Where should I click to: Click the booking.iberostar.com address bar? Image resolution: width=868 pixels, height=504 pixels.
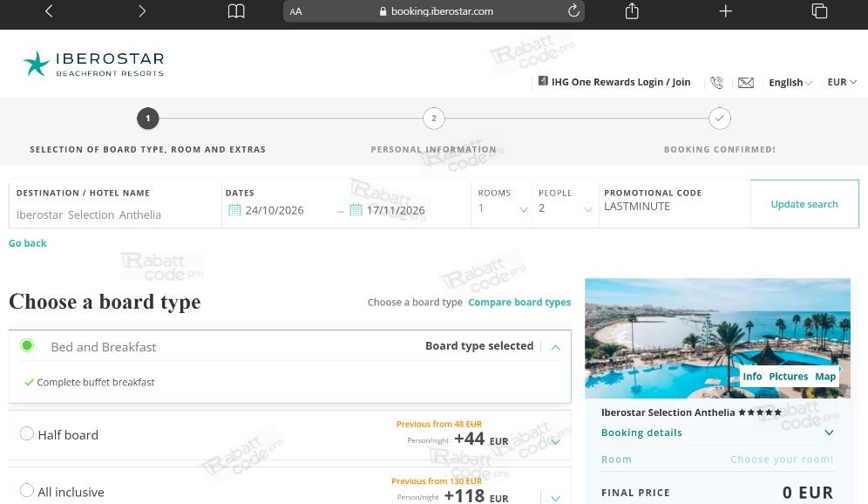(x=434, y=11)
